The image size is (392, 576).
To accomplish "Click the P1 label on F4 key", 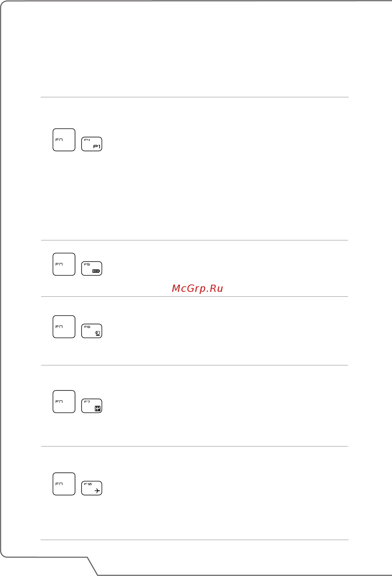I will point(97,146).
